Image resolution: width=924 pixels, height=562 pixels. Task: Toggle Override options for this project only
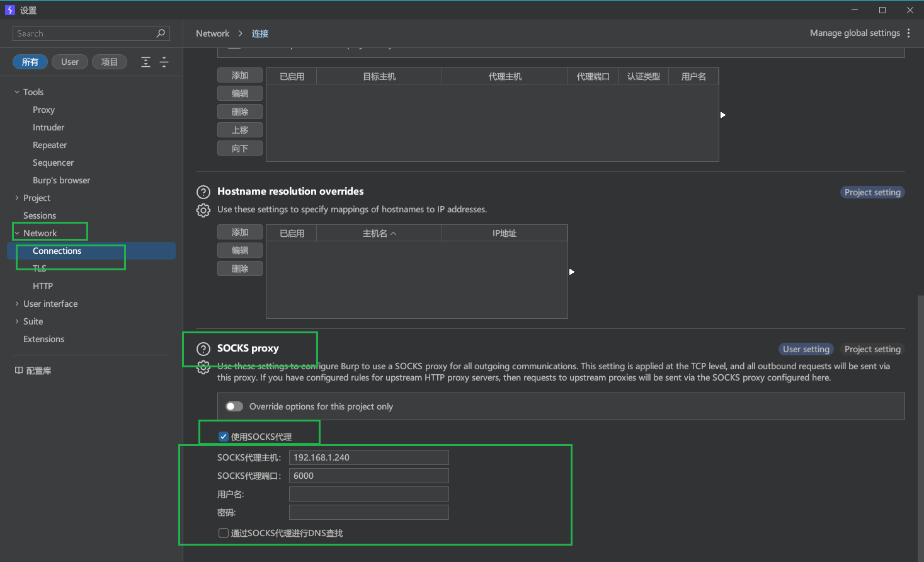tap(234, 406)
